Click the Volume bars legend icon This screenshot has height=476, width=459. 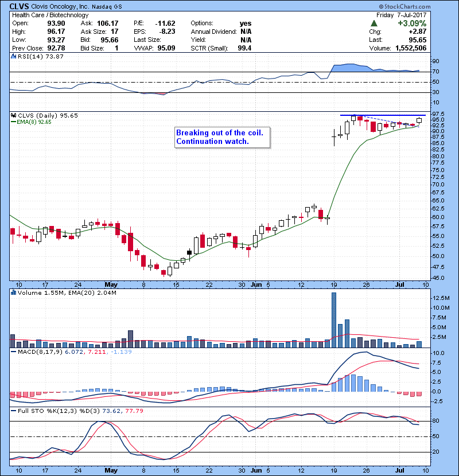tap(13, 292)
